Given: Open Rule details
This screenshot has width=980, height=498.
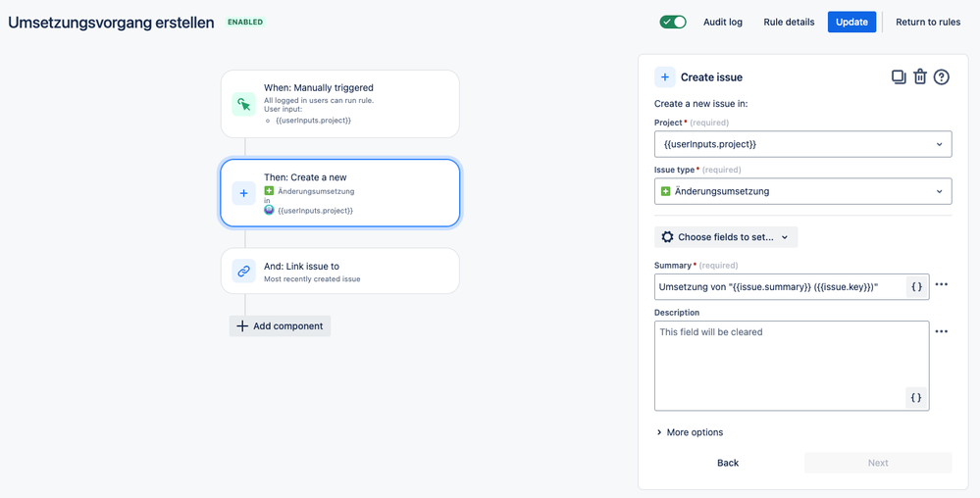Looking at the screenshot, I should (x=789, y=22).
